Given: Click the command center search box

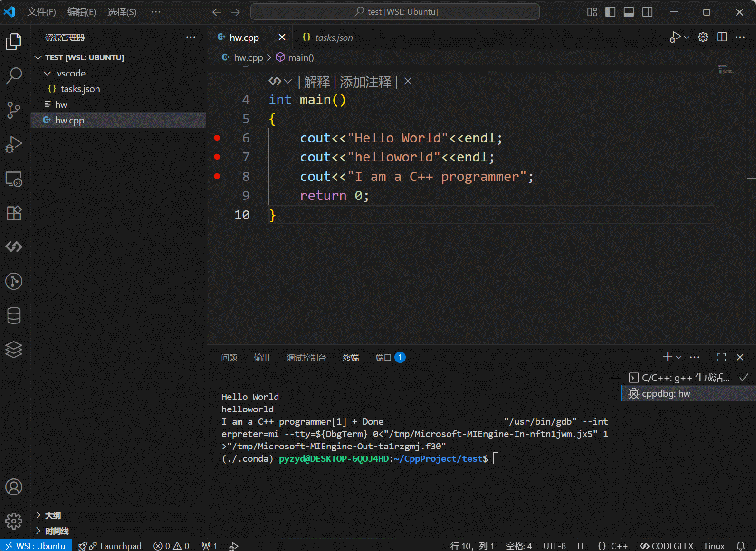Looking at the screenshot, I should [x=395, y=12].
